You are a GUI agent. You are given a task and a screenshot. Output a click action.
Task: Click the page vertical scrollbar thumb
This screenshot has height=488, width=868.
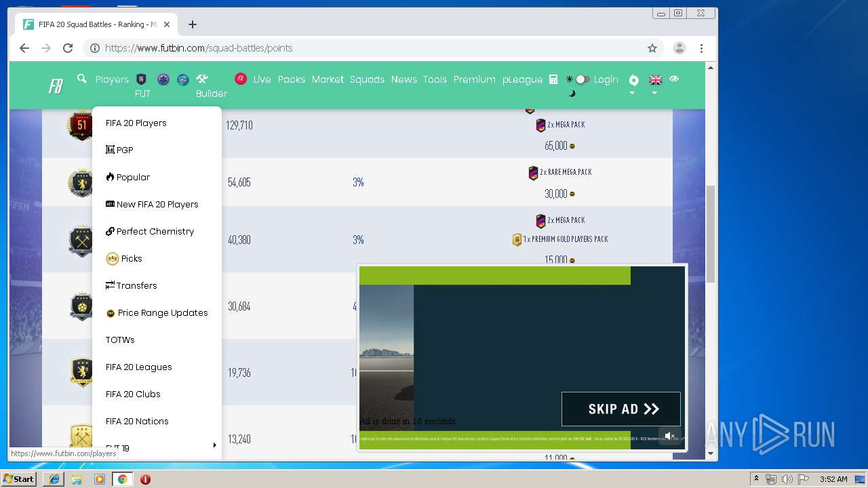point(711,233)
